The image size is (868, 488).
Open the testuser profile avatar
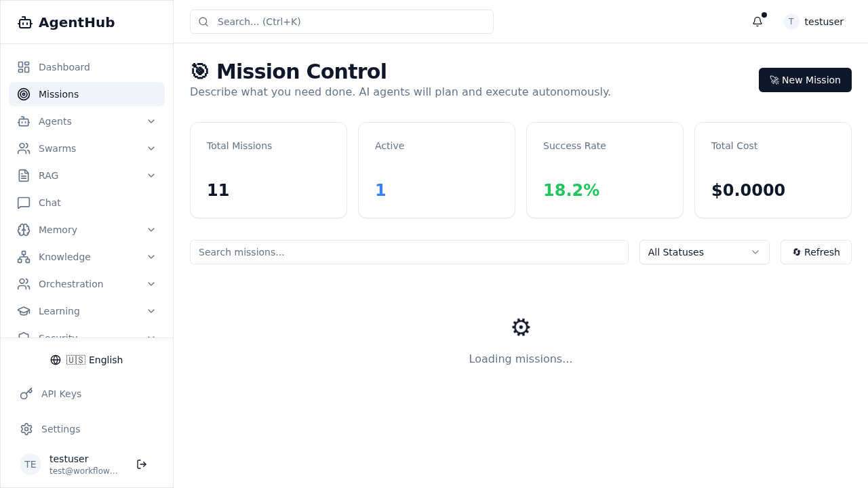[791, 22]
